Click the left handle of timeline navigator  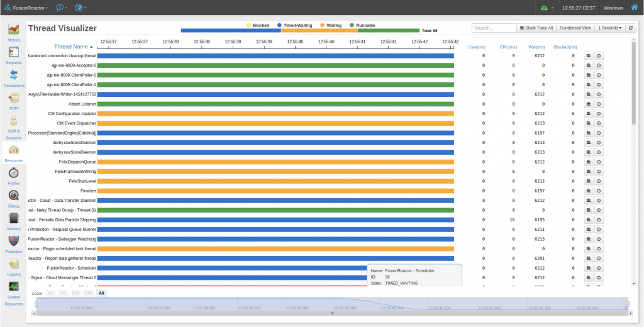coord(36,304)
